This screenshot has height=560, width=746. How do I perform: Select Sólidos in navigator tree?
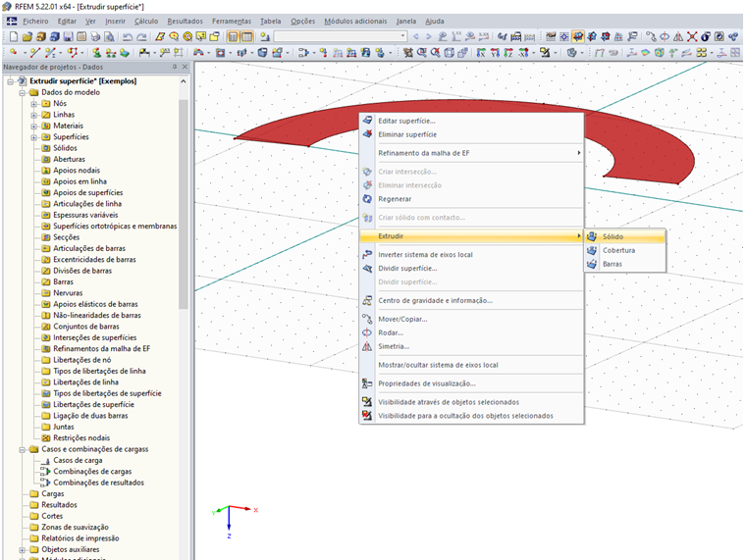pyautogui.click(x=65, y=148)
